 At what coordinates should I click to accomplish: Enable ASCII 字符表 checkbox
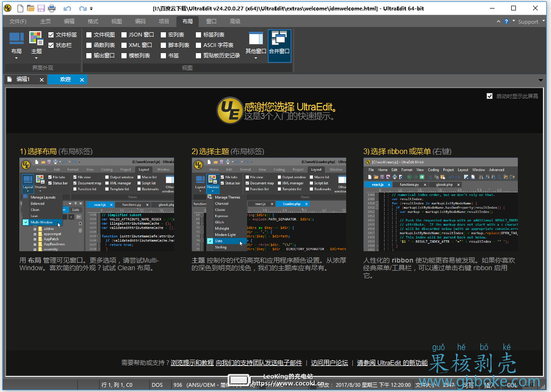coord(199,46)
